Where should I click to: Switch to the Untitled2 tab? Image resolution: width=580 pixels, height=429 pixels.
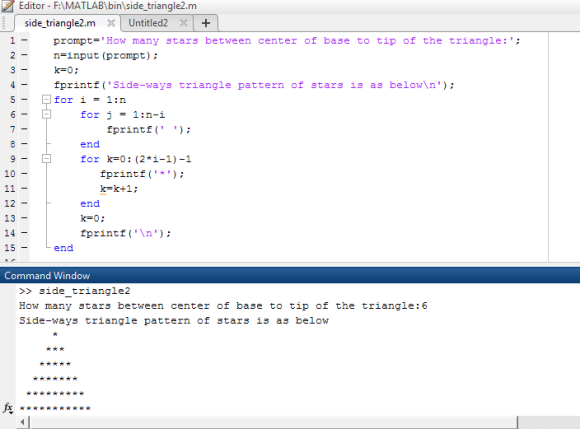click(x=148, y=23)
